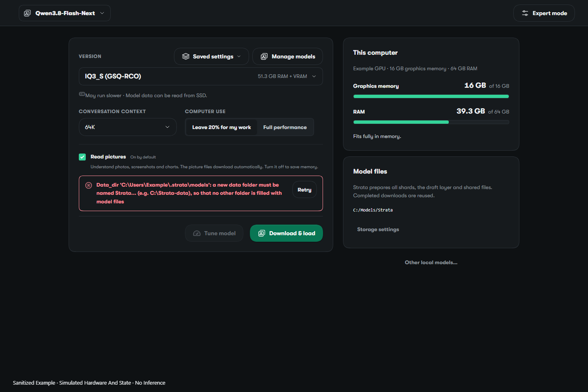Click the '39.3 GB' RAM value
Image resolution: width=588 pixels, height=392 pixels.
tap(471, 111)
